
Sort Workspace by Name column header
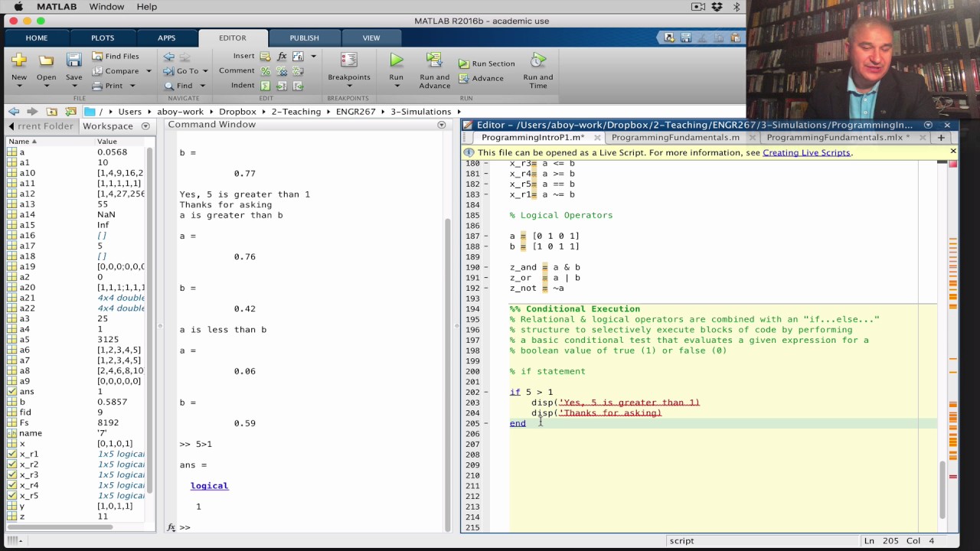coord(50,142)
